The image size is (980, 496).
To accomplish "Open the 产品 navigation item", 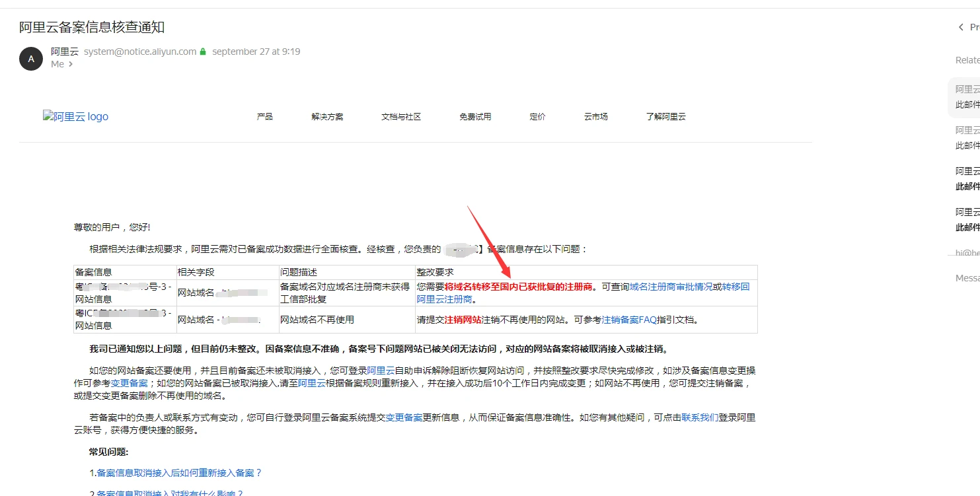I will pyautogui.click(x=264, y=117).
